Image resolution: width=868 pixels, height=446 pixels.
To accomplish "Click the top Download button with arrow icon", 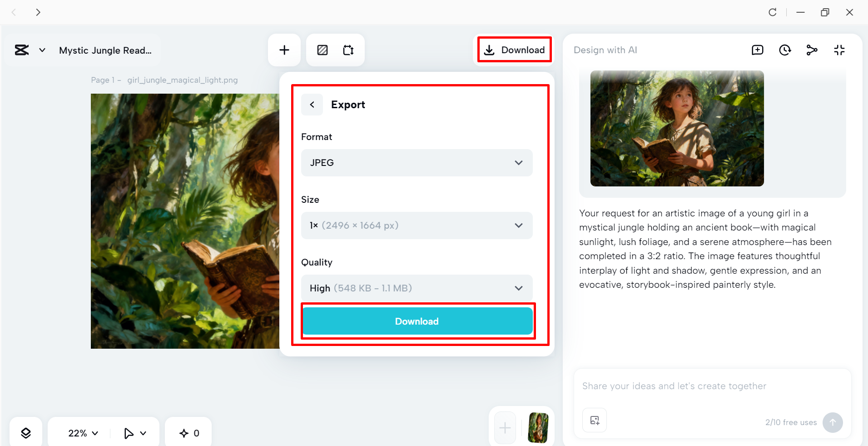I will (x=515, y=50).
